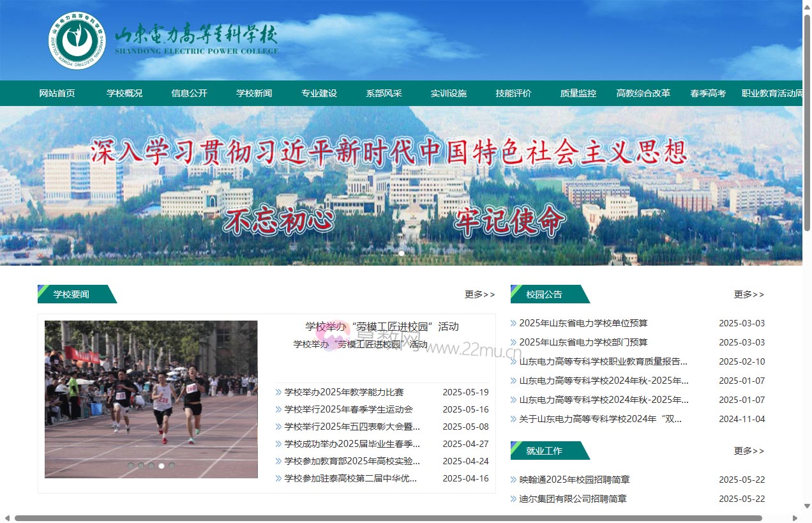The image size is (812, 523).
Task: Click the school logo emblem
Action: click(x=78, y=40)
